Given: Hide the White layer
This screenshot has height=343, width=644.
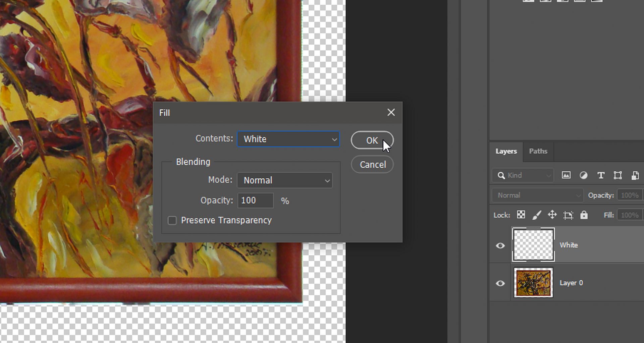Looking at the screenshot, I should coord(500,245).
